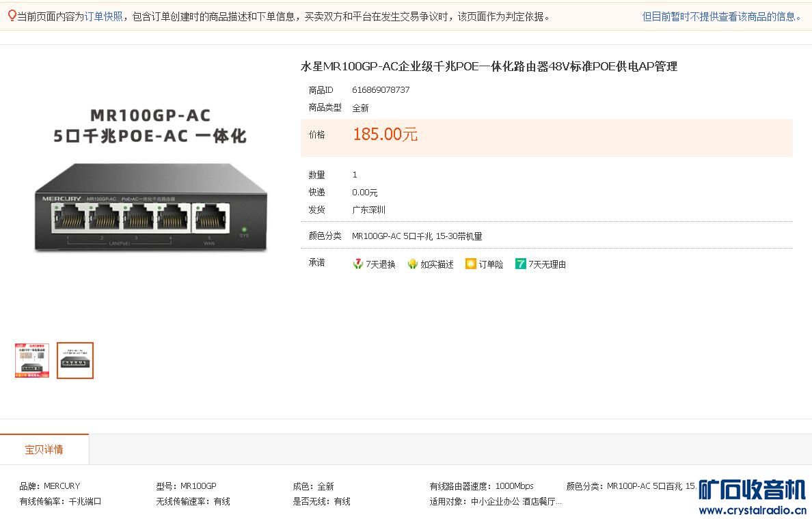The width and height of the screenshot is (812, 519).
Task: Click the 品牌: MERCURY attribute
Action: tap(50, 486)
